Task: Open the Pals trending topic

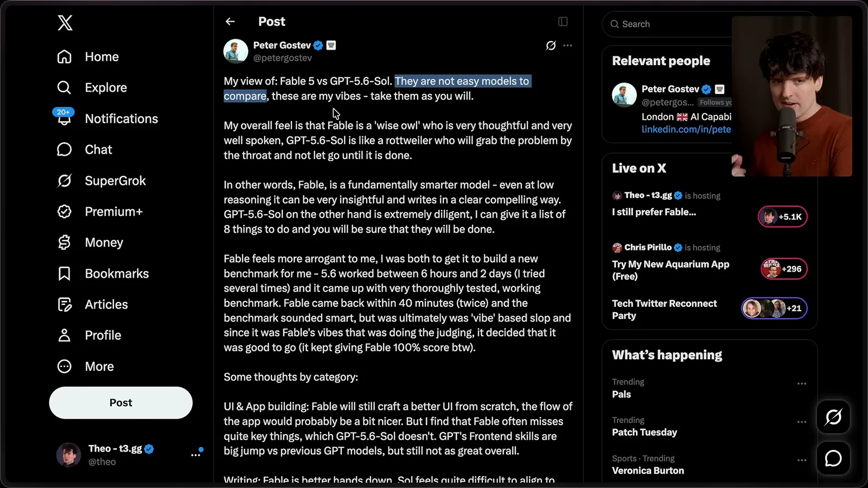Action: click(x=622, y=394)
